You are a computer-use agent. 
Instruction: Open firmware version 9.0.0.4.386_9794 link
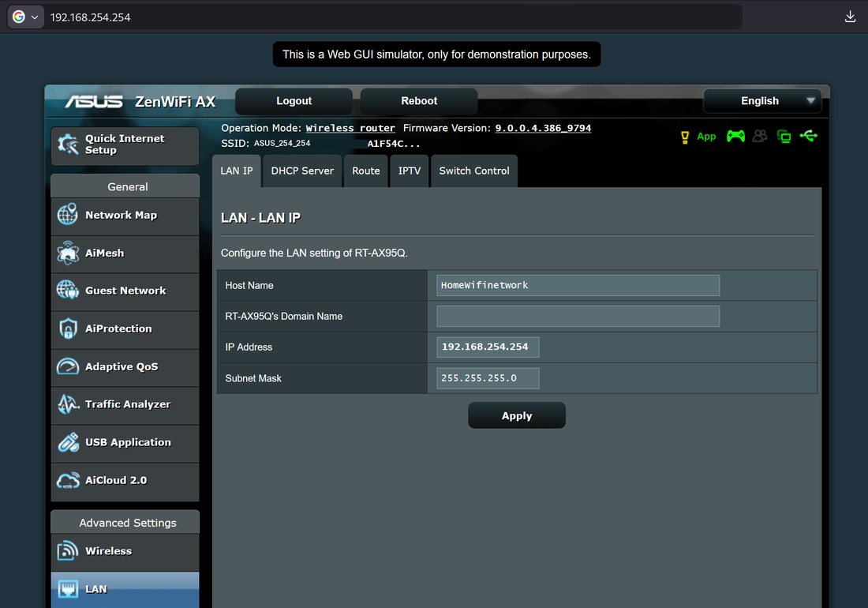[543, 128]
